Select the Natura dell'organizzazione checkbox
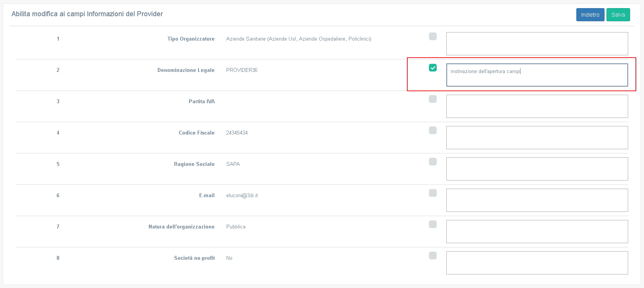The width and height of the screenshot is (644, 288). (x=432, y=224)
